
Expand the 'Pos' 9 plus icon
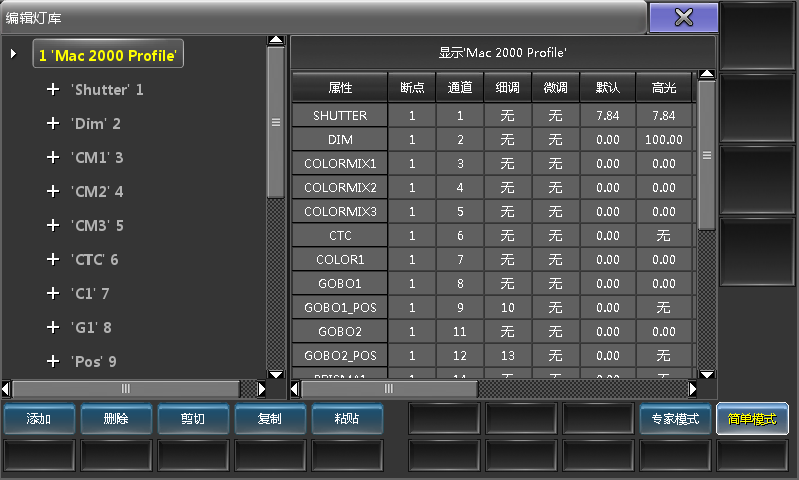pos(53,361)
